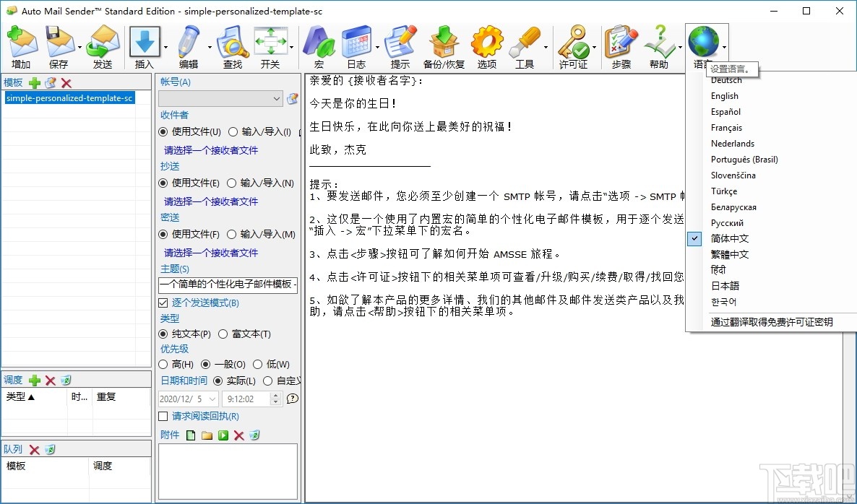Image resolution: width=857 pixels, height=504 pixels.
Task: Open the 选项 (Options) settings
Action: [486, 43]
